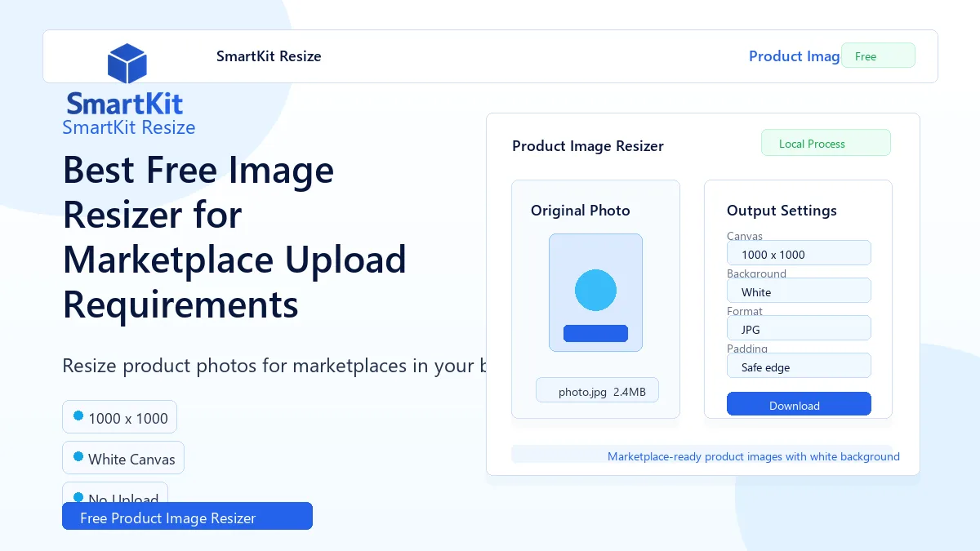Click the Best Free Image Resizer headline

click(234, 238)
